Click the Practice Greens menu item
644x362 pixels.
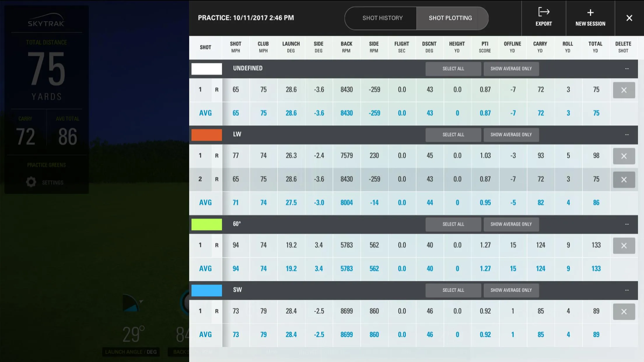[x=46, y=165]
